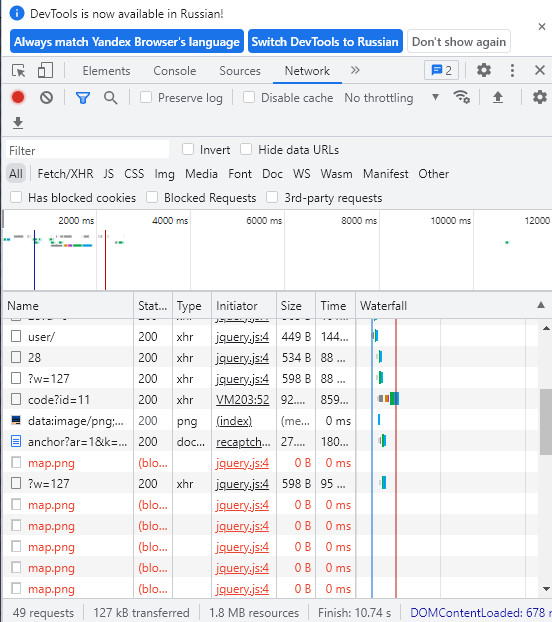Clear the network log icon
The image size is (552, 622).
click(x=46, y=97)
